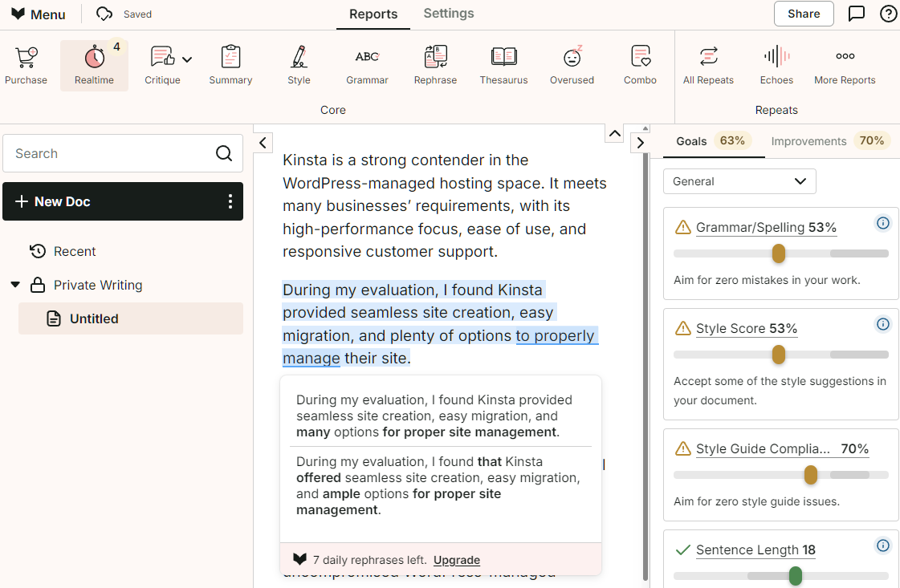This screenshot has width=900, height=588.
Task: Switch to the Goals tab
Action: click(x=714, y=141)
